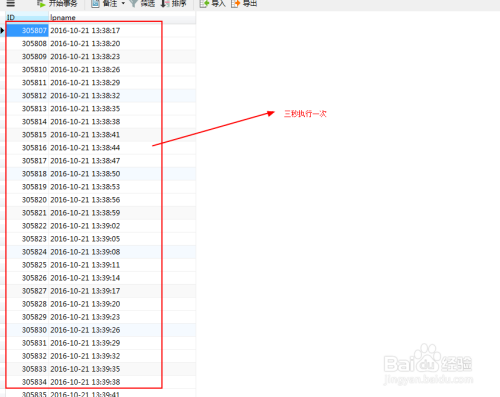Select ID cell 305821

click(x=27, y=212)
